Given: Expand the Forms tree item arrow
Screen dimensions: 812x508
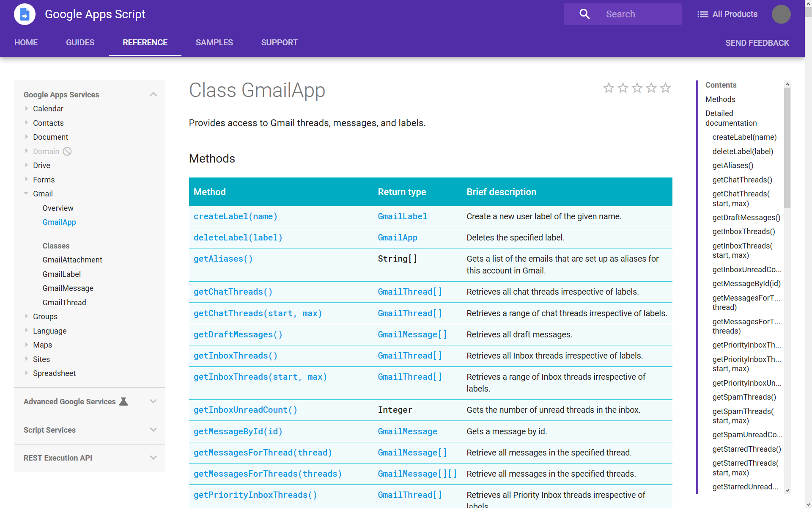Looking at the screenshot, I should (x=26, y=179).
